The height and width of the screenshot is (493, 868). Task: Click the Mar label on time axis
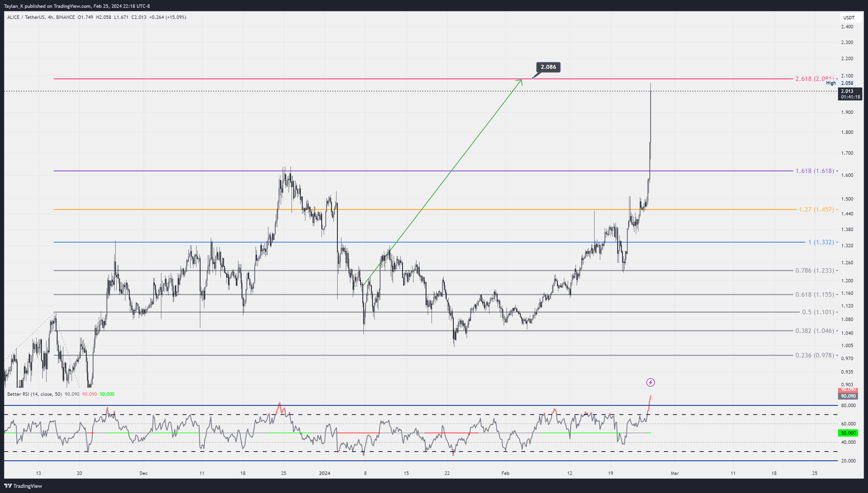675,473
